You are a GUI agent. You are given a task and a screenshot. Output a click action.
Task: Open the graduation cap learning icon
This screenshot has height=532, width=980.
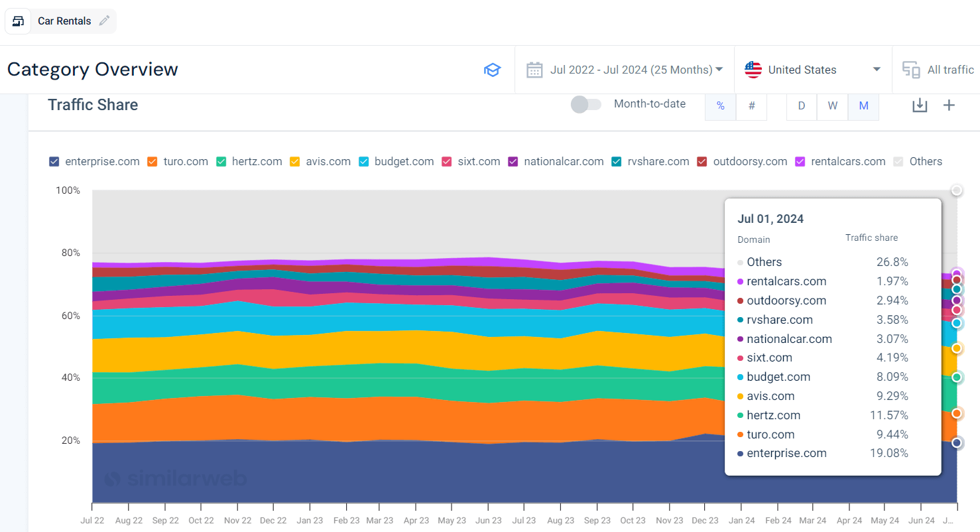493,69
